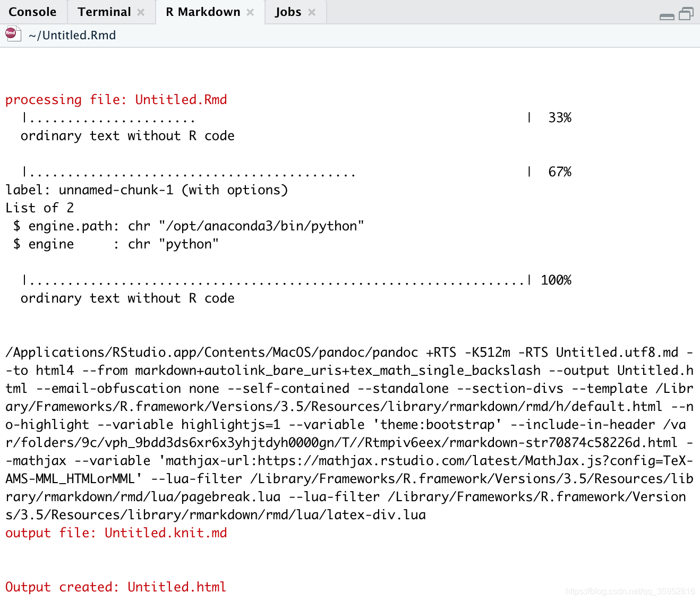700x601 pixels.
Task: Close the Terminal tab
Action: tap(140, 12)
